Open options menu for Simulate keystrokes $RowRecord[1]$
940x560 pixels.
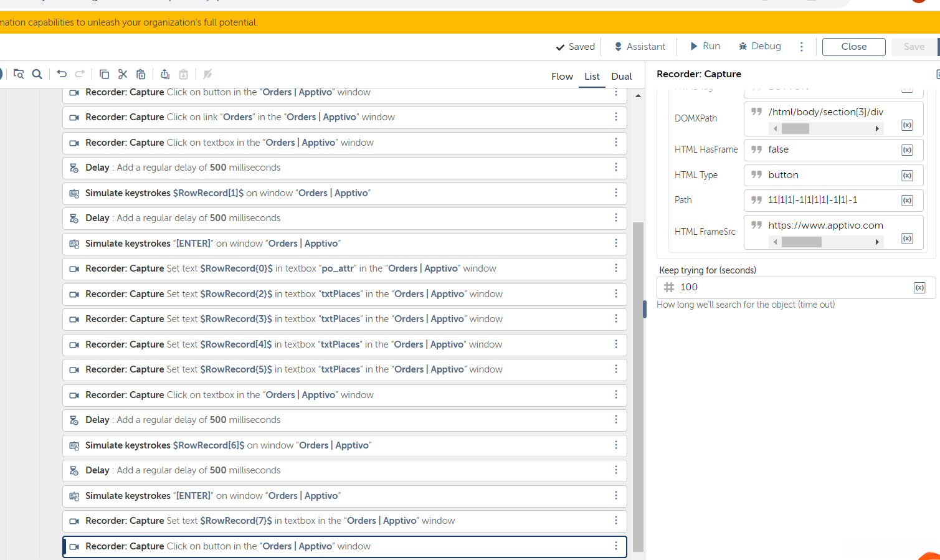pyautogui.click(x=616, y=192)
